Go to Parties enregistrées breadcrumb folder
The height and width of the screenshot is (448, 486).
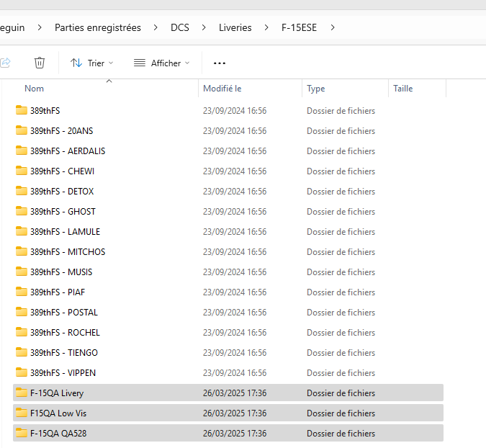[97, 27]
